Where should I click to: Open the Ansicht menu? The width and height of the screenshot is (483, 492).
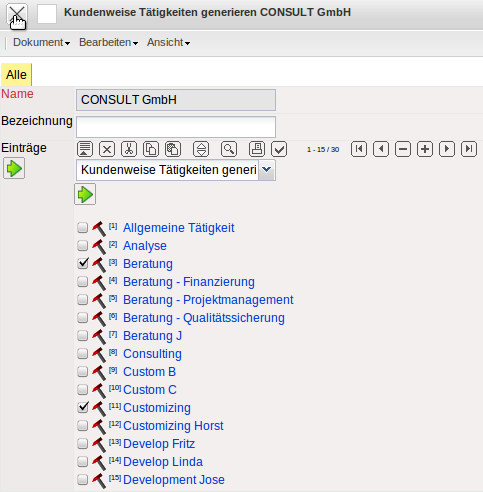coord(168,42)
